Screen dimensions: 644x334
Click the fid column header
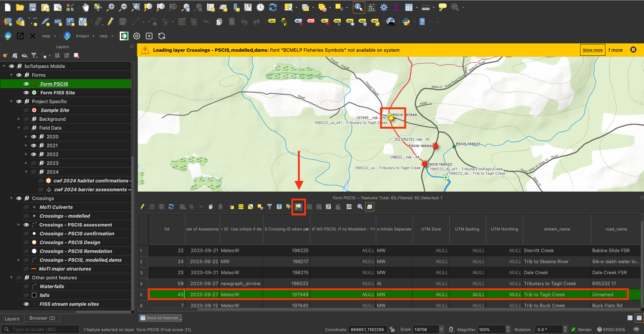click(x=167, y=229)
